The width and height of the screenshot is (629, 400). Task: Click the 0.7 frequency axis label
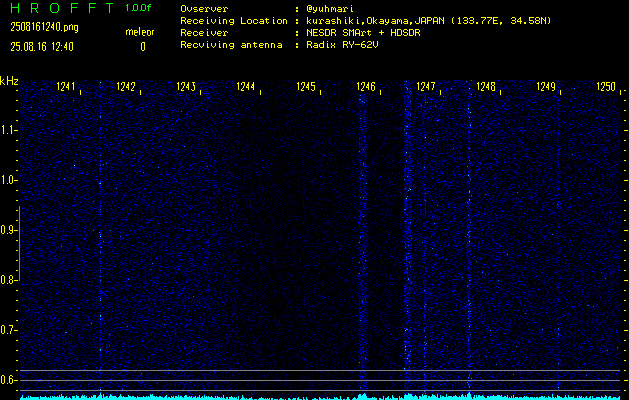[8, 330]
